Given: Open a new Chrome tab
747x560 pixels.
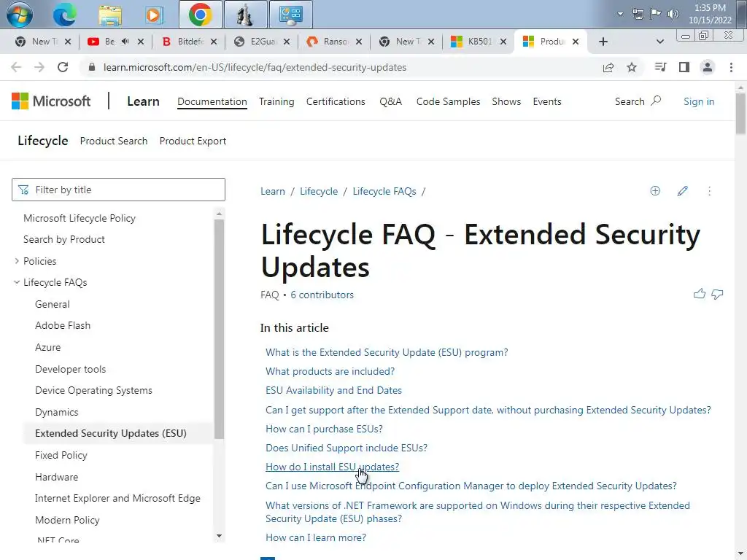Looking at the screenshot, I should tap(603, 42).
